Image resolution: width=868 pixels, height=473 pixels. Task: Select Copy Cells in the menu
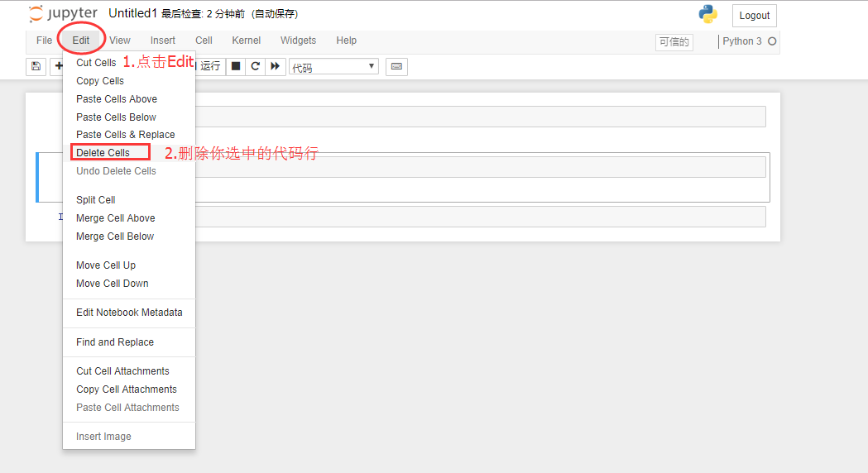click(100, 80)
